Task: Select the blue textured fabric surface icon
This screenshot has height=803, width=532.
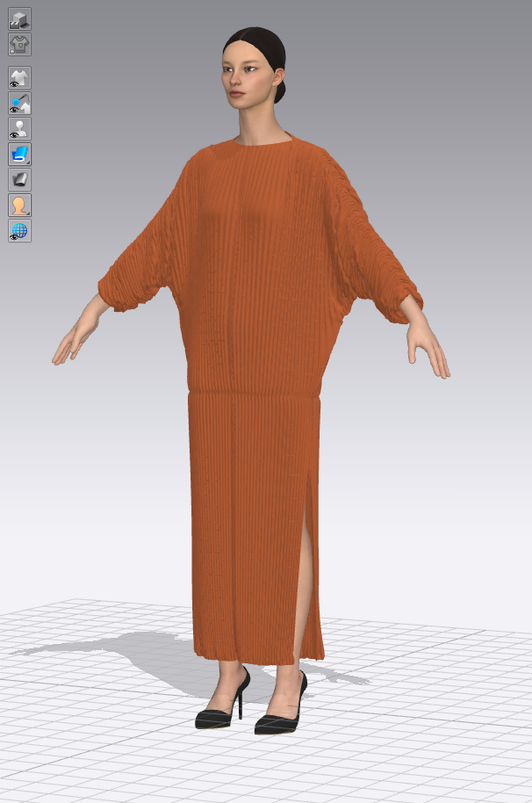Action: [x=19, y=154]
